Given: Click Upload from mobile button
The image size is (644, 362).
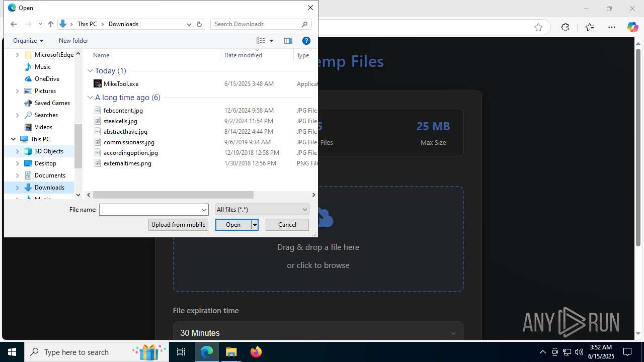Looking at the screenshot, I should pyautogui.click(x=178, y=225).
